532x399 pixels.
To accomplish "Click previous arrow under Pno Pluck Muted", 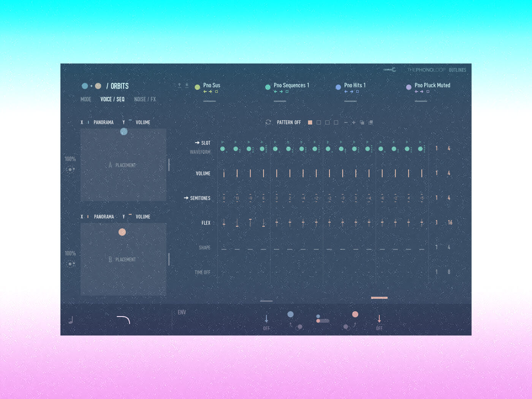I will coord(416,92).
